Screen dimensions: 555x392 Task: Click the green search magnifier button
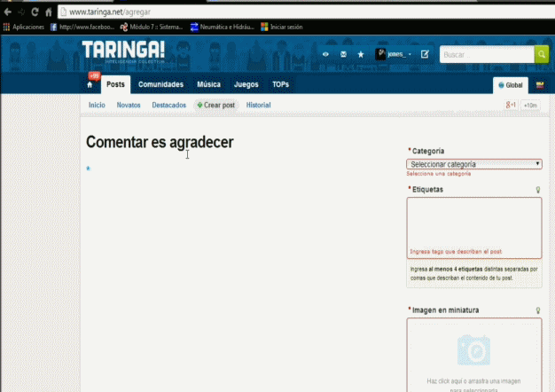click(x=542, y=54)
